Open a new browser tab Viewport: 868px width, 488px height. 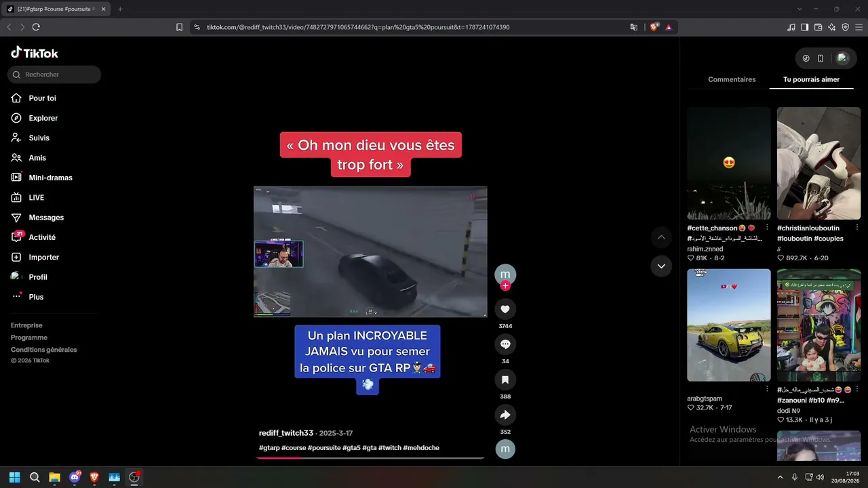[x=120, y=9]
